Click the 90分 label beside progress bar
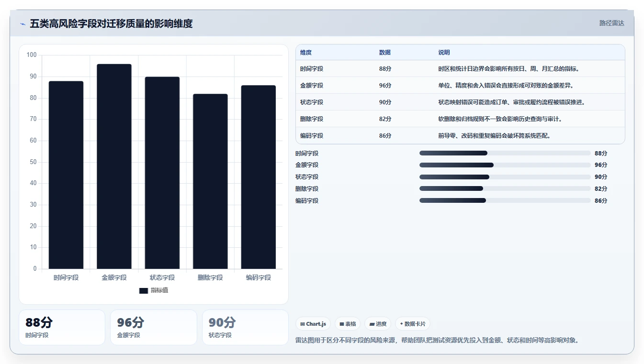644x364 pixels. point(601,177)
